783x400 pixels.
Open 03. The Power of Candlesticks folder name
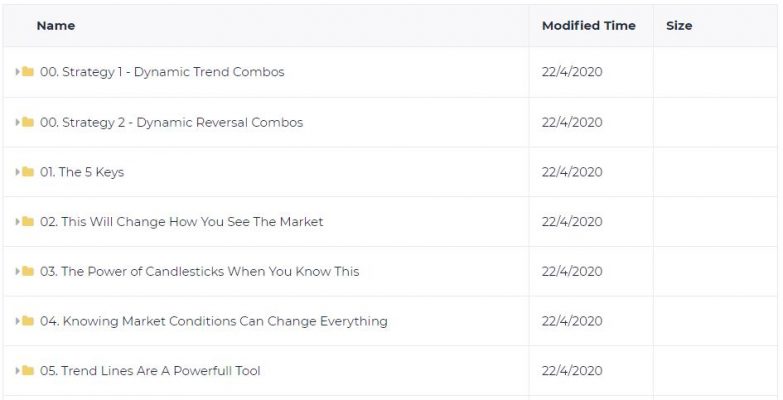(x=200, y=271)
